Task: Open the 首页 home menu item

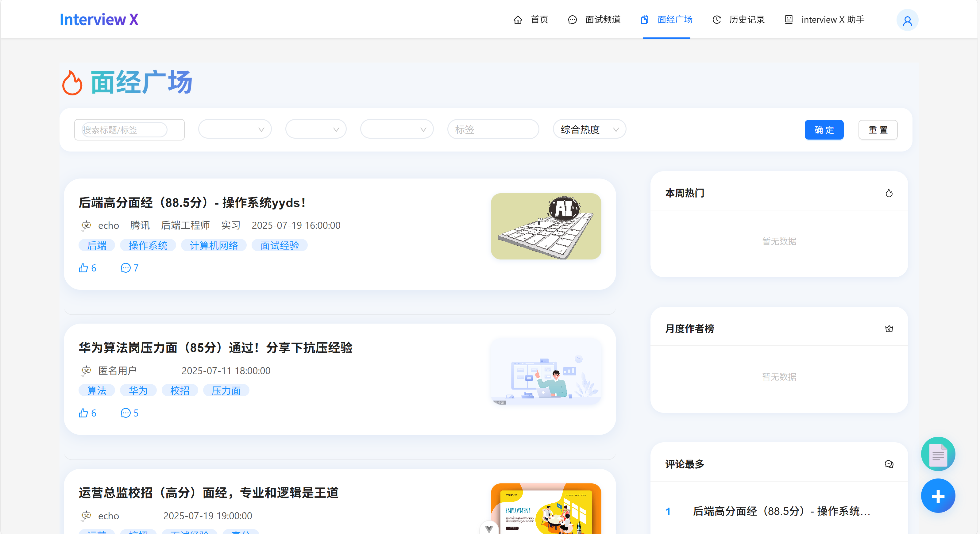Action: click(531, 19)
